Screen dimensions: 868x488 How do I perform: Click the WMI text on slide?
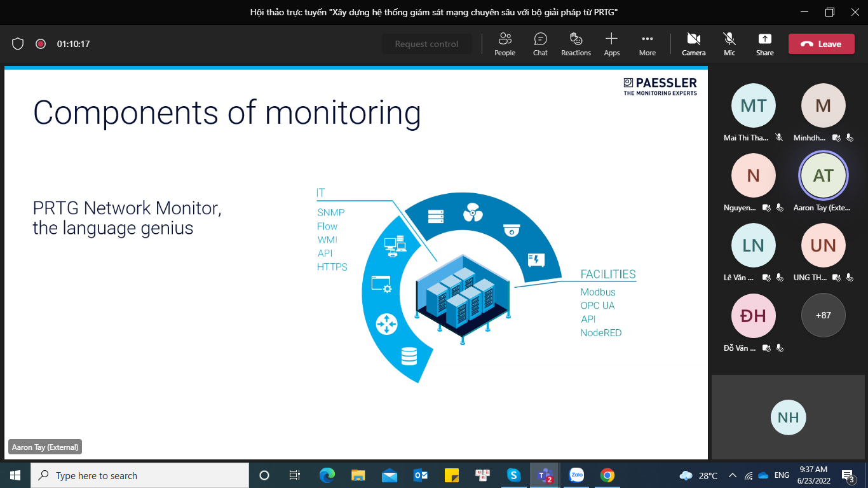pos(327,240)
